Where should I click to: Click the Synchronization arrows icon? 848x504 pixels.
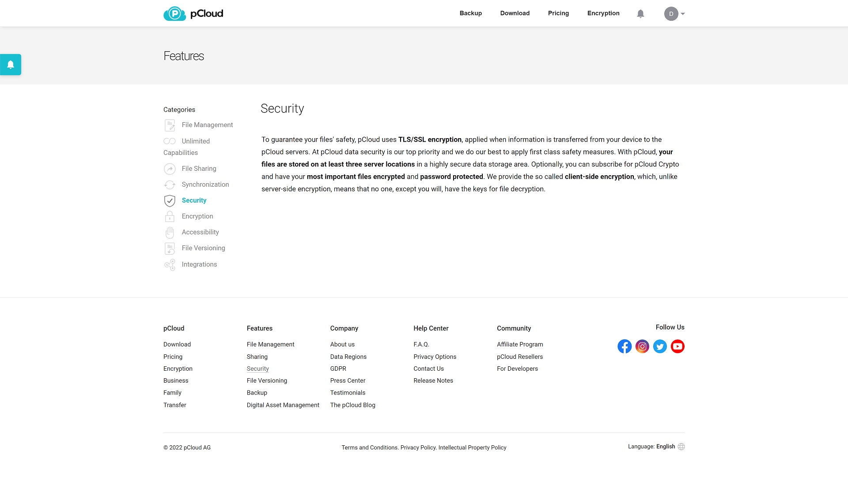[170, 184]
